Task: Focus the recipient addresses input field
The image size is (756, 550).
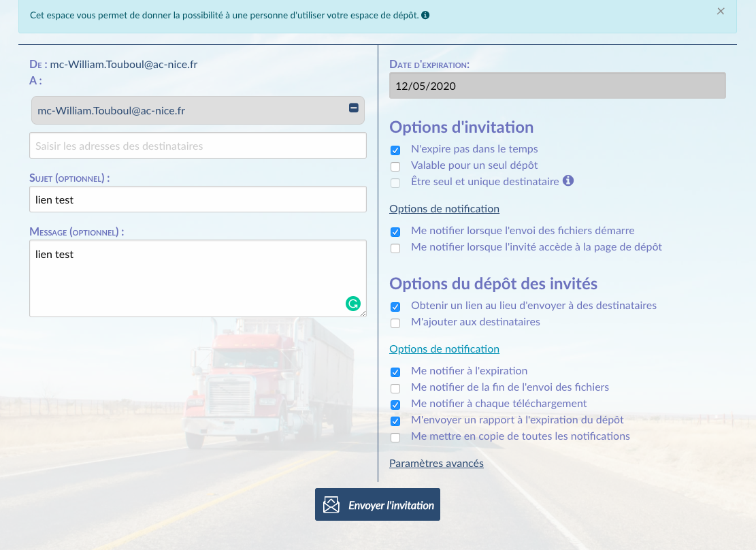Action: [x=197, y=146]
